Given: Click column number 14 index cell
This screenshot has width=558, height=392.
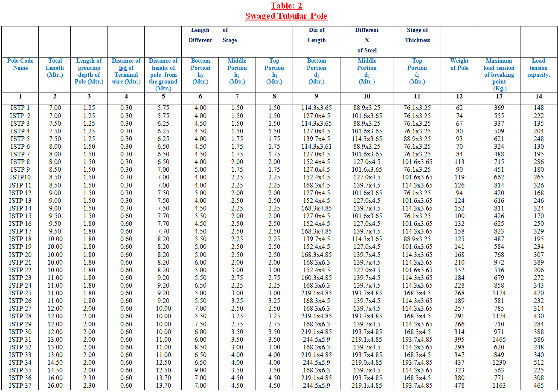Looking at the screenshot, I should 539,96.
